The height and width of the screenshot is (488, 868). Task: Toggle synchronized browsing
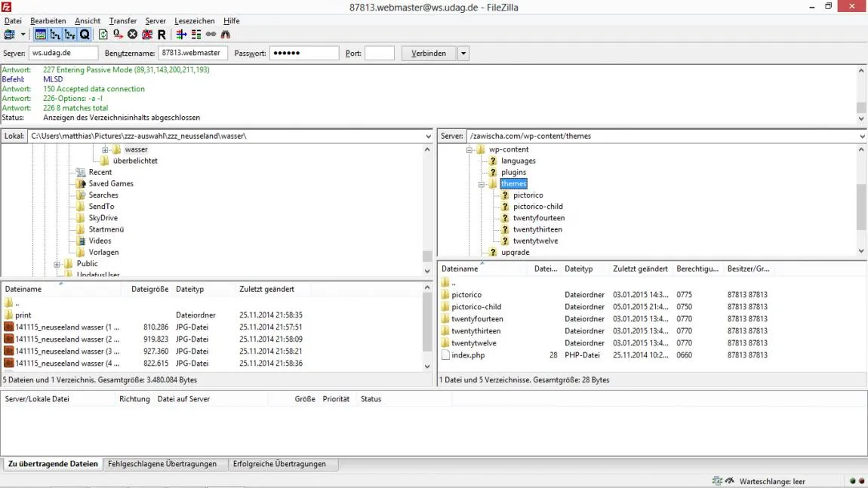pyautogui.click(x=211, y=34)
